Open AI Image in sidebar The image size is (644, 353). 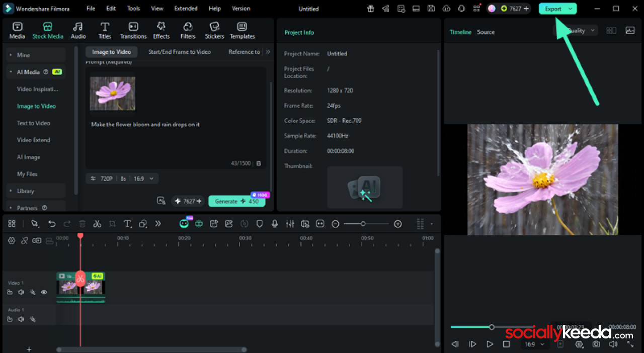(29, 157)
